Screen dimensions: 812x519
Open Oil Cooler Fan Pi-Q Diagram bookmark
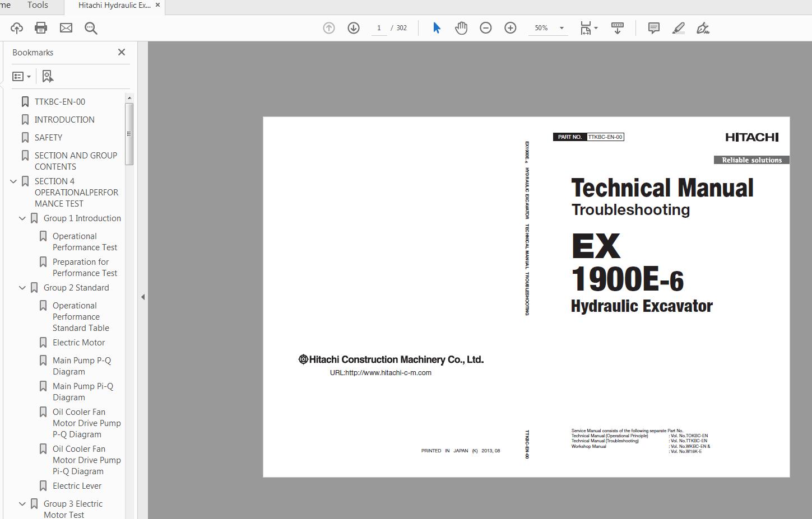[87, 460]
